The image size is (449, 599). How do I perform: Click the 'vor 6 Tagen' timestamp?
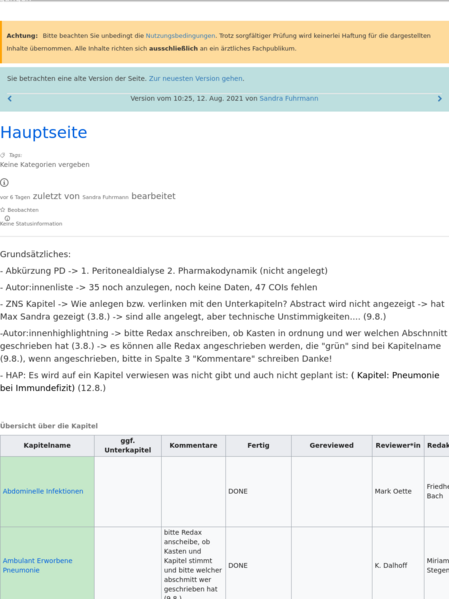tap(15, 198)
